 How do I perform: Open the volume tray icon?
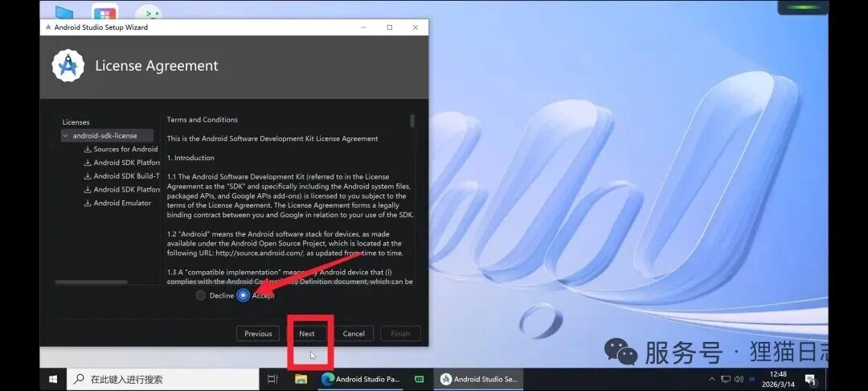(x=739, y=380)
